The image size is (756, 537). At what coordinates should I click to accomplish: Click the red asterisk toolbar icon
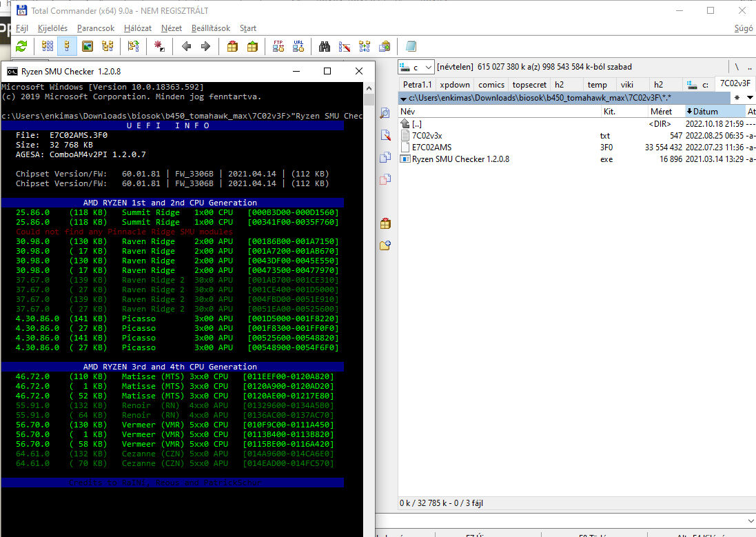[159, 46]
